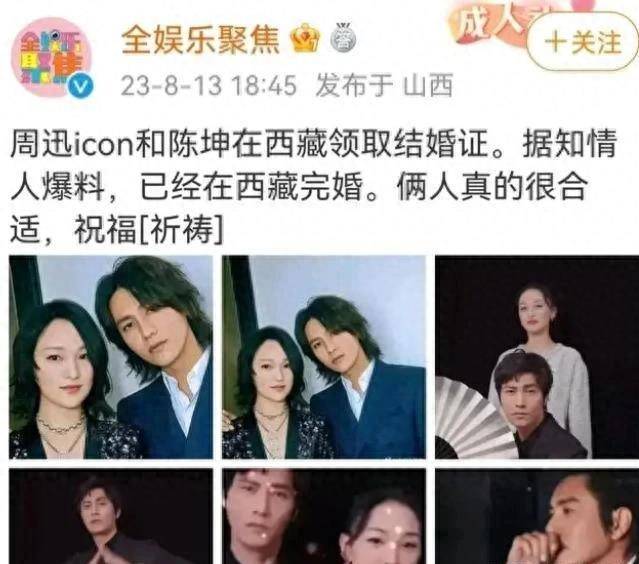Click the blue verified V badge
The height and width of the screenshot is (564, 639).
pos(80,86)
